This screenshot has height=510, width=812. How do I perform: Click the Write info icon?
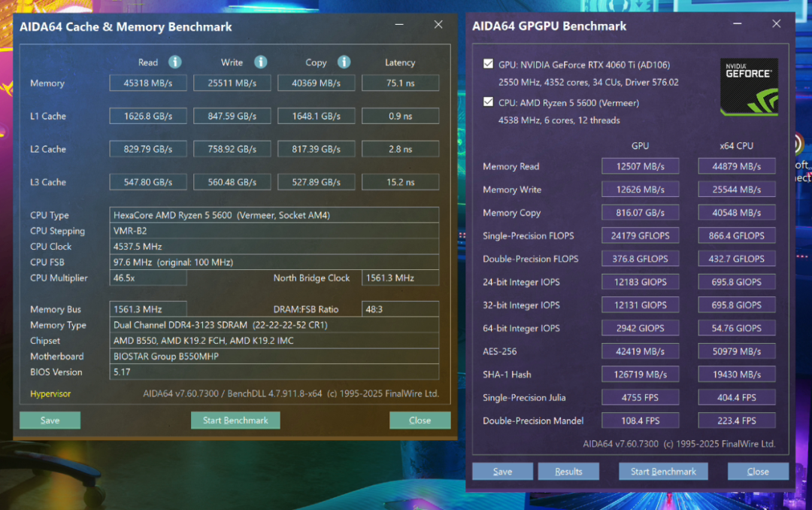(260, 62)
